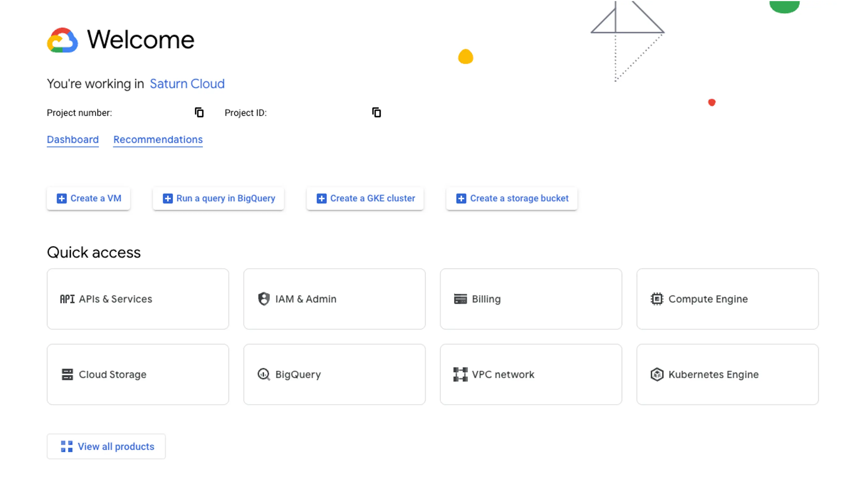Click the Google Cloud logo icon

point(62,40)
